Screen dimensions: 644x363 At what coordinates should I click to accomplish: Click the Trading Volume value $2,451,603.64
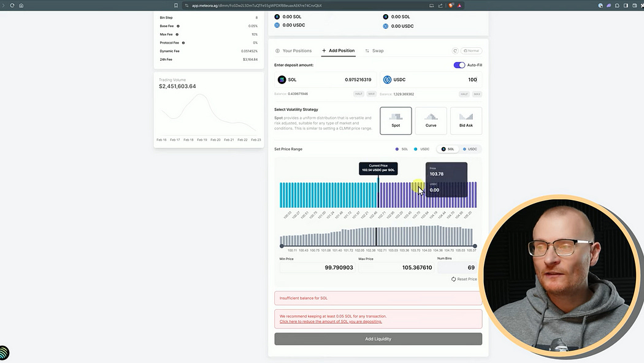[x=177, y=86]
